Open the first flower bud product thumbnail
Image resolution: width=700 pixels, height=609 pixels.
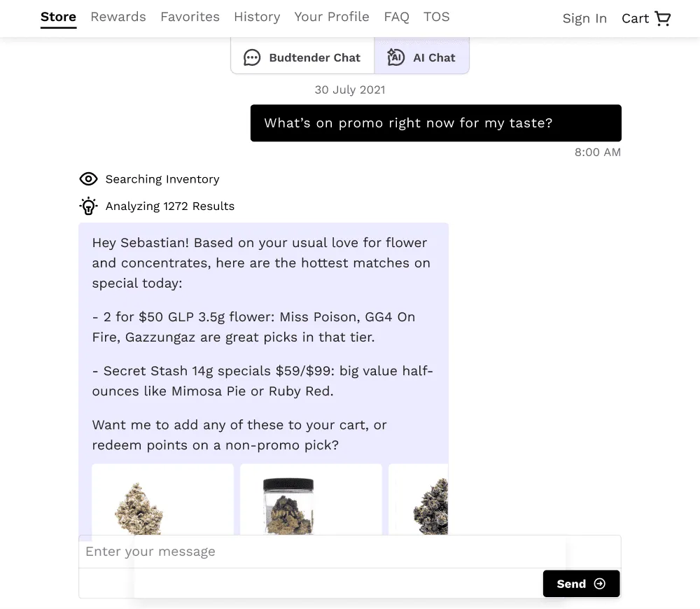pyautogui.click(x=162, y=500)
